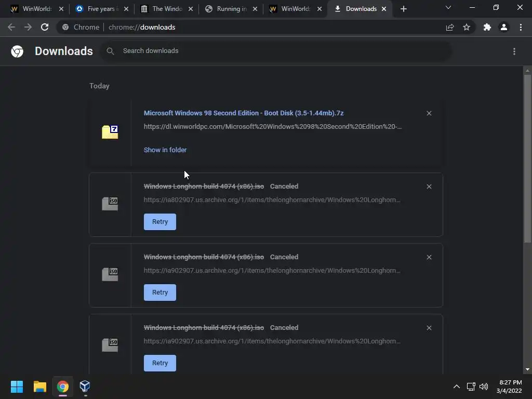Reload the Downloads page
The height and width of the screenshot is (399, 532).
pos(45,27)
